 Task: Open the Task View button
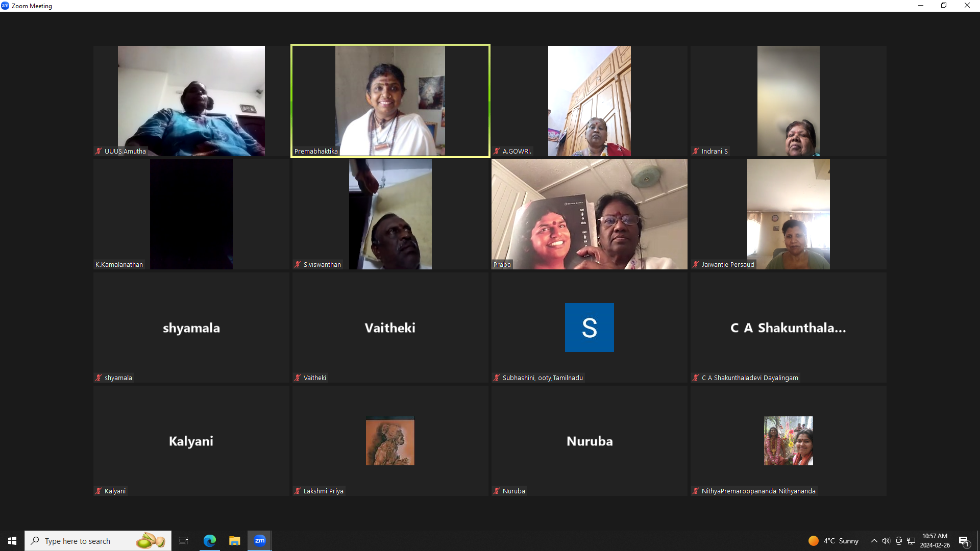184,541
